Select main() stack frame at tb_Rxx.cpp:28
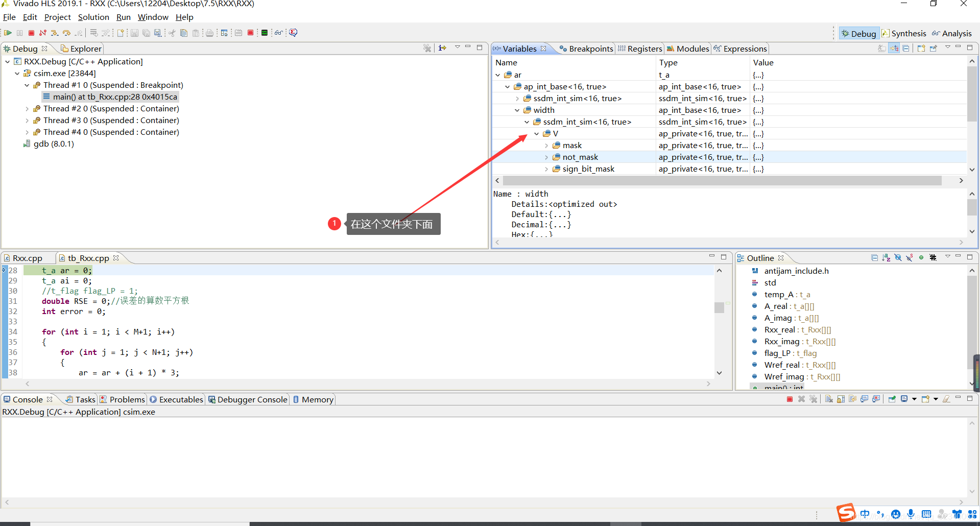This screenshot has width=980, height=526. point(110,97)
